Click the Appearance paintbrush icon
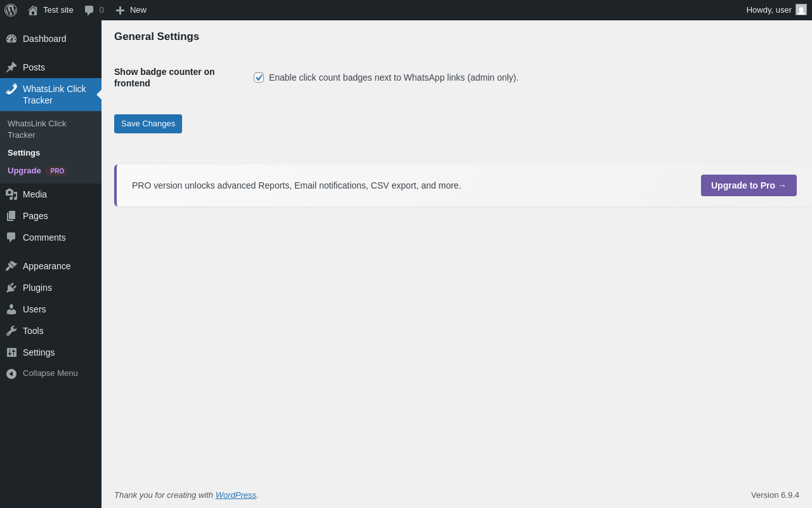Screen dimensions: 812x508 [11, 266]
